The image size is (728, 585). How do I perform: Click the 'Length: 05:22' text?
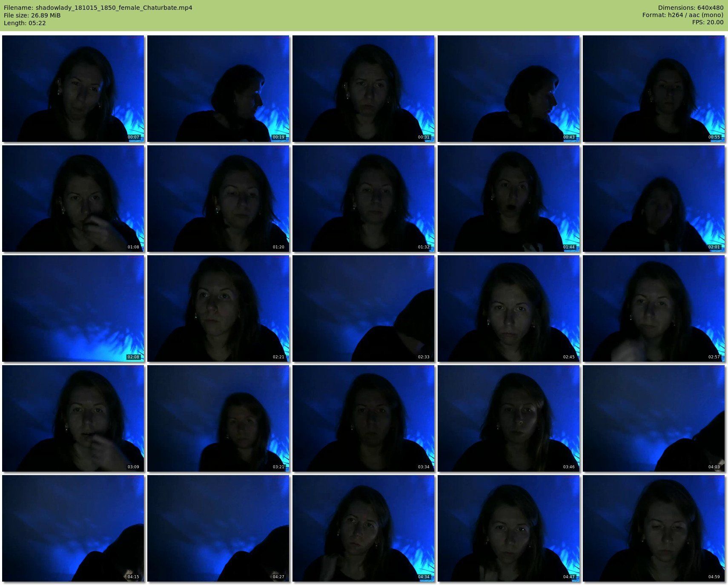pos(25,23)
